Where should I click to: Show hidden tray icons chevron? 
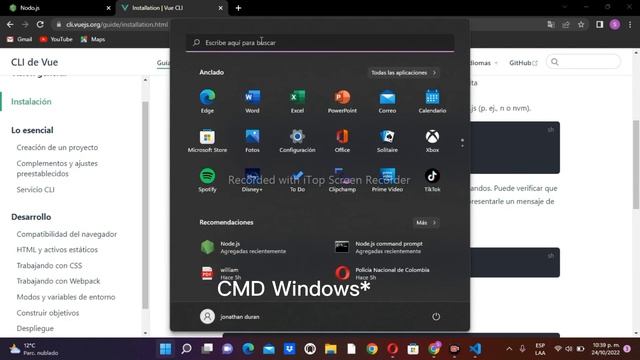[x=509, y=349]
